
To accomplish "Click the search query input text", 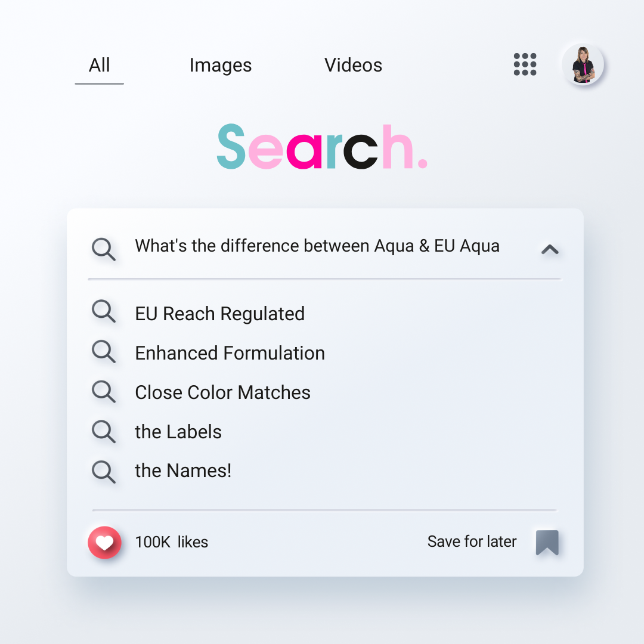I will pos(317,246).
